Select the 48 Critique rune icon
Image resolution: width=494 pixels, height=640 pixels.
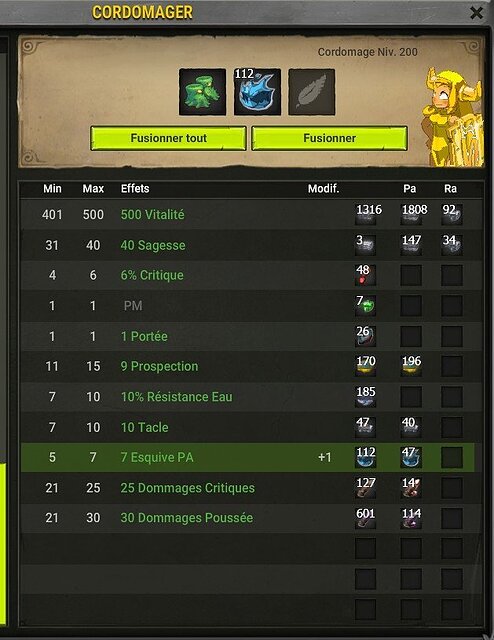365,275
